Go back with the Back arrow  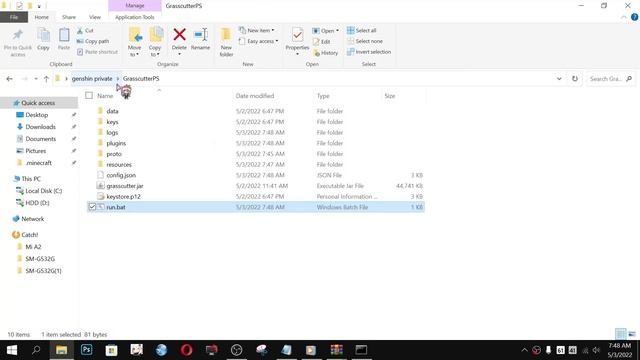[x=9, y=79]
